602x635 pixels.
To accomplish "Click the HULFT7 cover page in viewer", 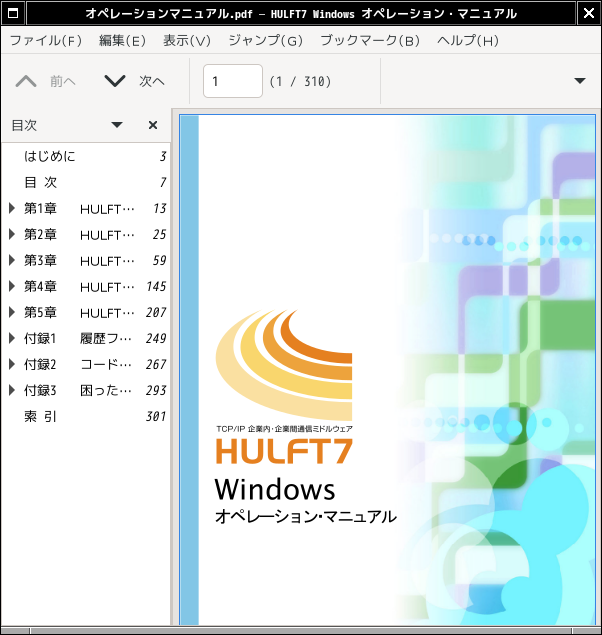I will pyautogui.click(x=387, y=369).
